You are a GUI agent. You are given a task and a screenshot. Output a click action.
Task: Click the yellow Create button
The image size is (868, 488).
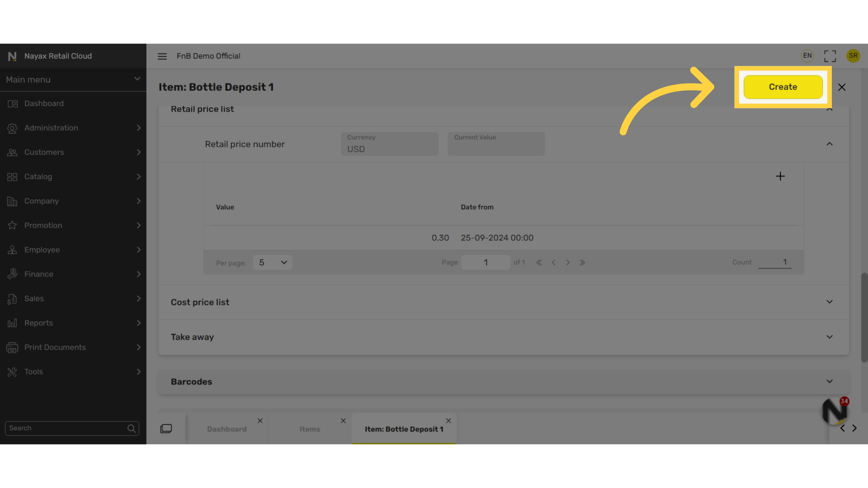[x=783, y=87]
